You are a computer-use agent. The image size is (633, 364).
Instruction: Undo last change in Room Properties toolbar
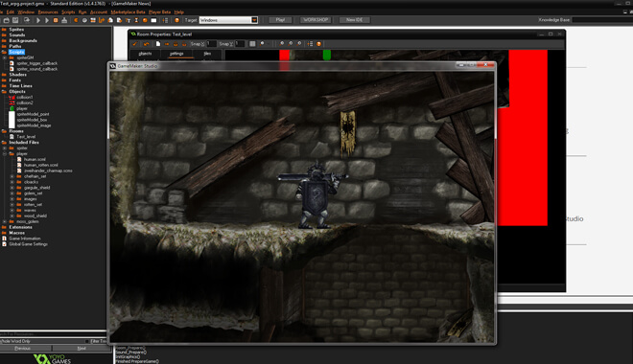[x=146, y=43]
